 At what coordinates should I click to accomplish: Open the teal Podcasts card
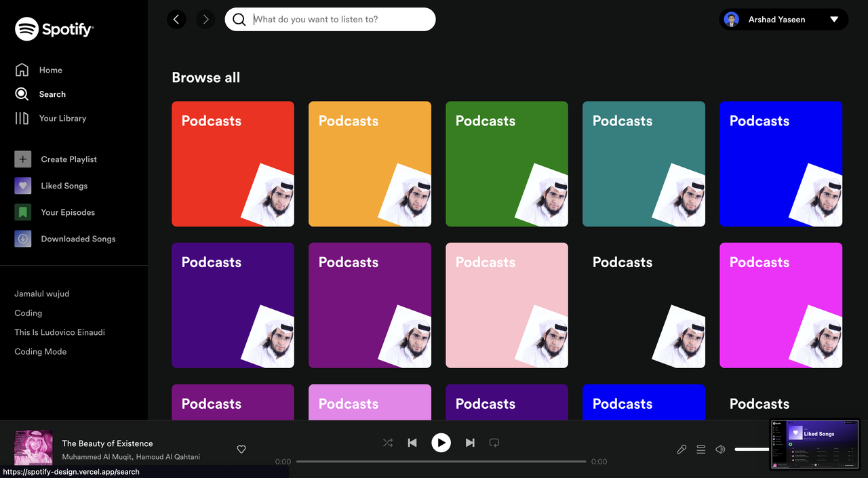click(x=644, y=164)
